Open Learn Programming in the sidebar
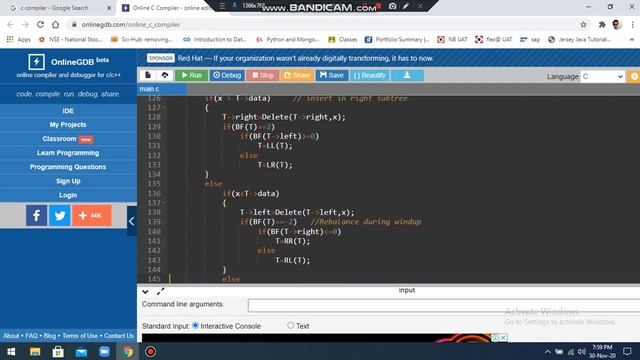640x360 pixels. [68, 153]
